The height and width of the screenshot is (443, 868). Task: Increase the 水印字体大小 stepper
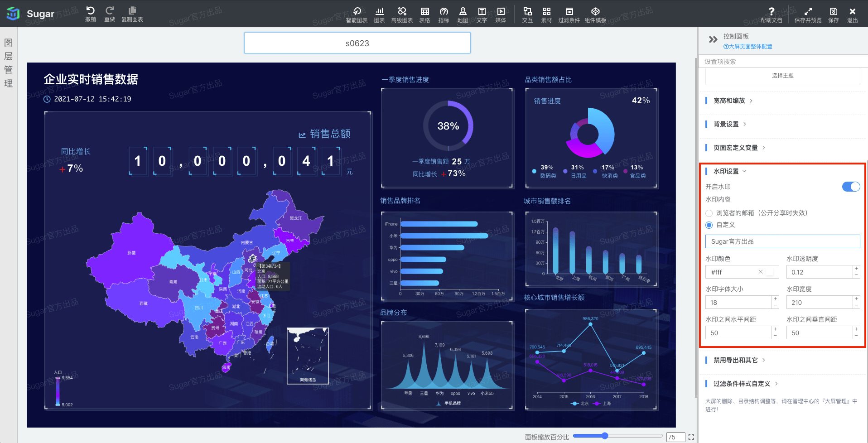click(x=775, y=299)
